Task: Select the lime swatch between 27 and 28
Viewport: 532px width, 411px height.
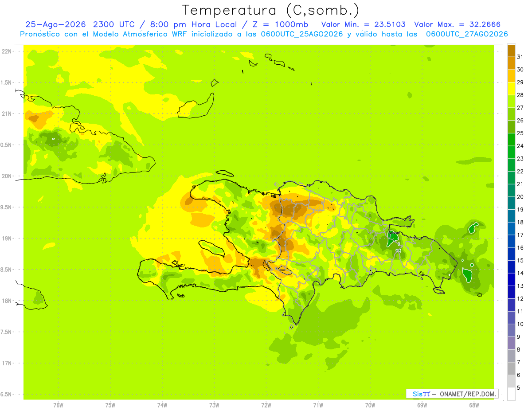Action: [x=511, y=101]
